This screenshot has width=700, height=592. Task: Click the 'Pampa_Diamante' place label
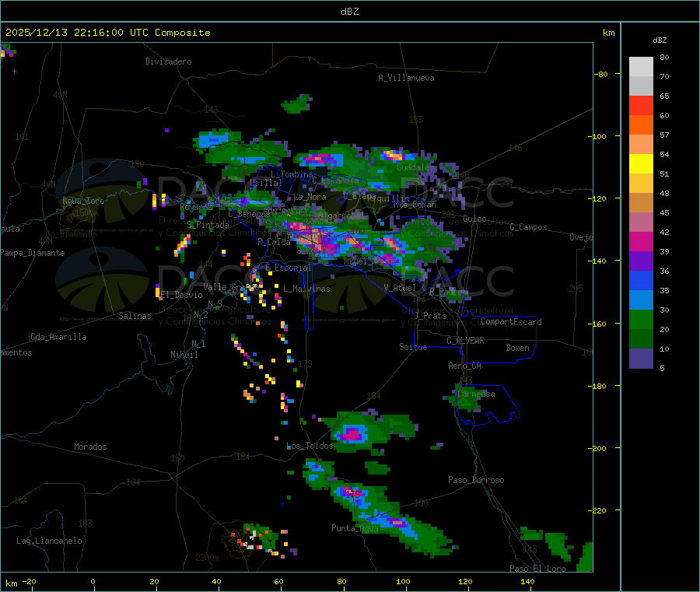click(x=33, y=253)
